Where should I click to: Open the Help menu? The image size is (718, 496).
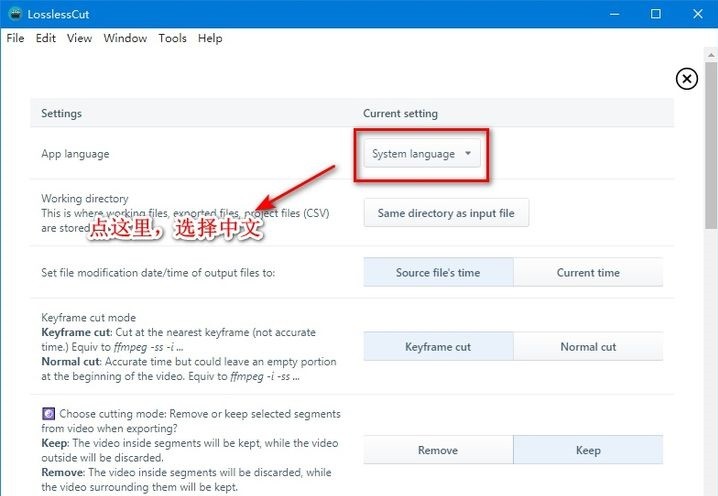(210, 38)
